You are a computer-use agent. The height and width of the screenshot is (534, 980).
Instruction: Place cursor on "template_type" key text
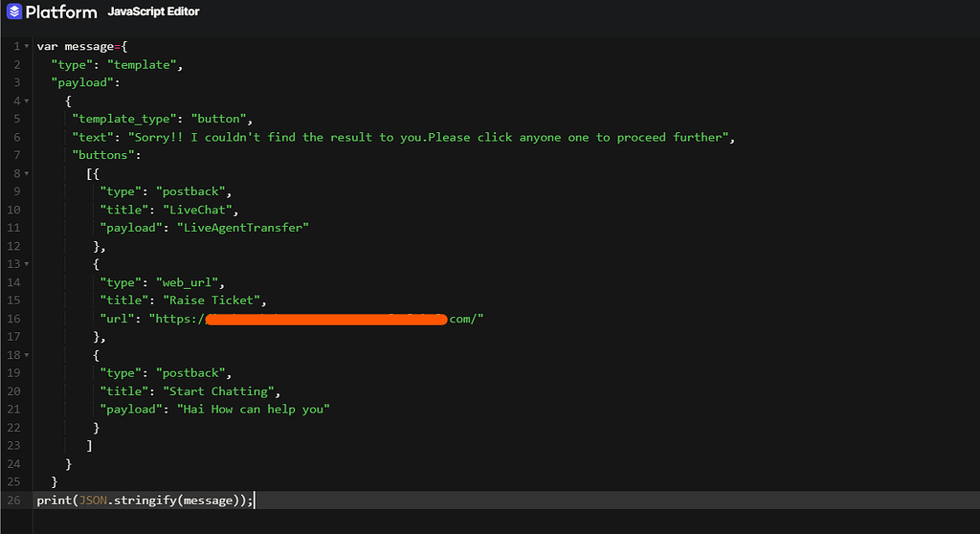[x=124, y=119]
